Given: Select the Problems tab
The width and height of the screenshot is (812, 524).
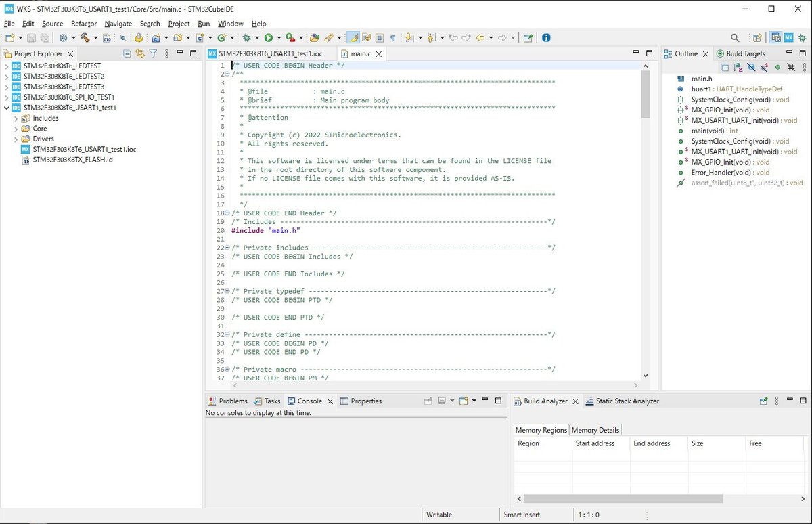Looking at the screenshot, I should (x=227, y=401).
